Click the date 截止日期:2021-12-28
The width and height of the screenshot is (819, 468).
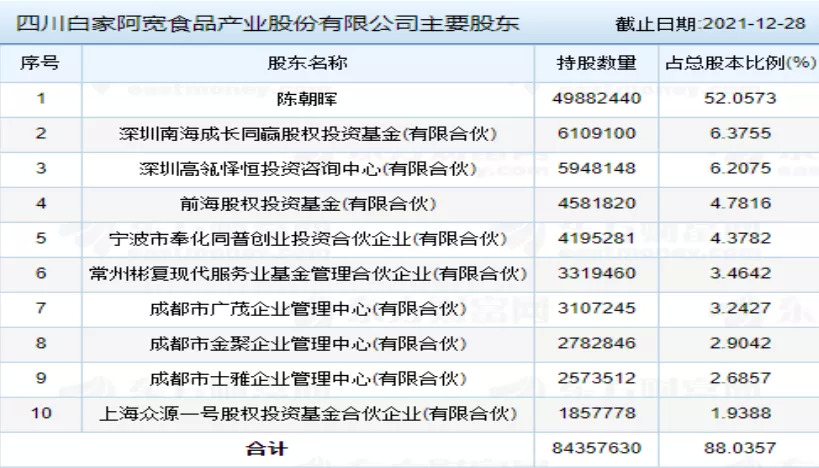click(x=710, y=24)
